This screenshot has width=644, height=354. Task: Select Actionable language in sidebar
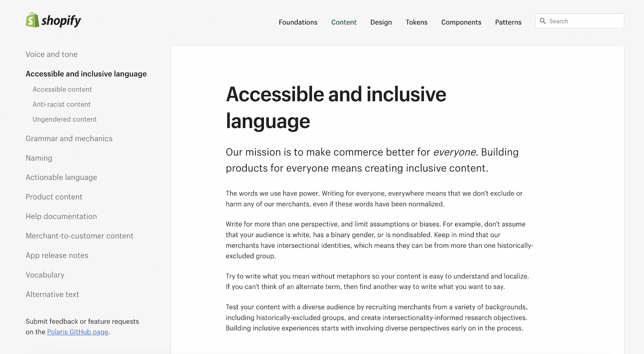tap(61, 177)
